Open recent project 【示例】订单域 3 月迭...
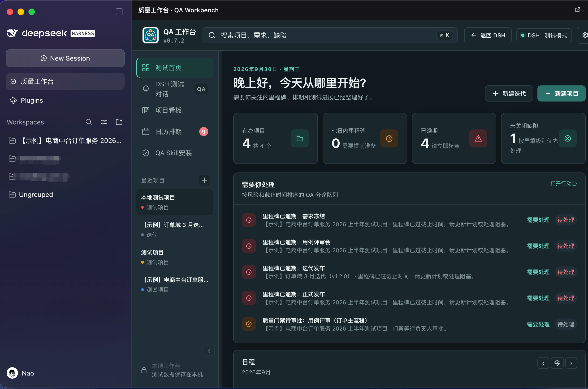 [x=175, y=230]
